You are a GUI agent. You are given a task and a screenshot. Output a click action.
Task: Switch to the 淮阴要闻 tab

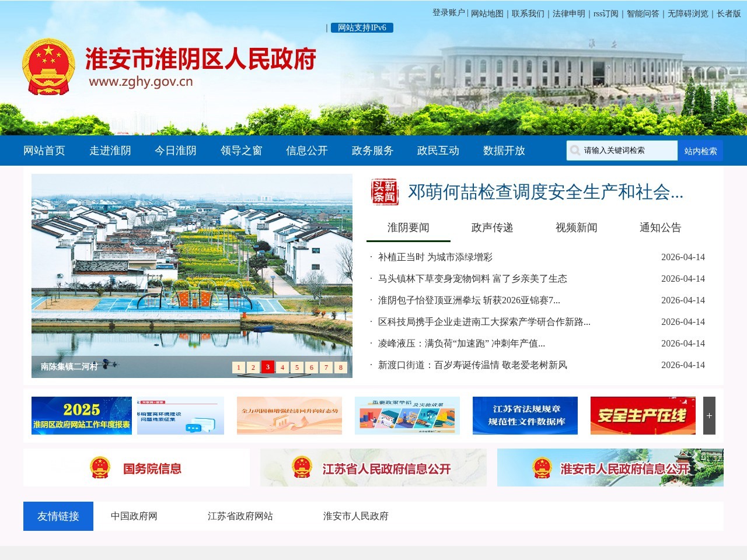click(x=409, y=228)
